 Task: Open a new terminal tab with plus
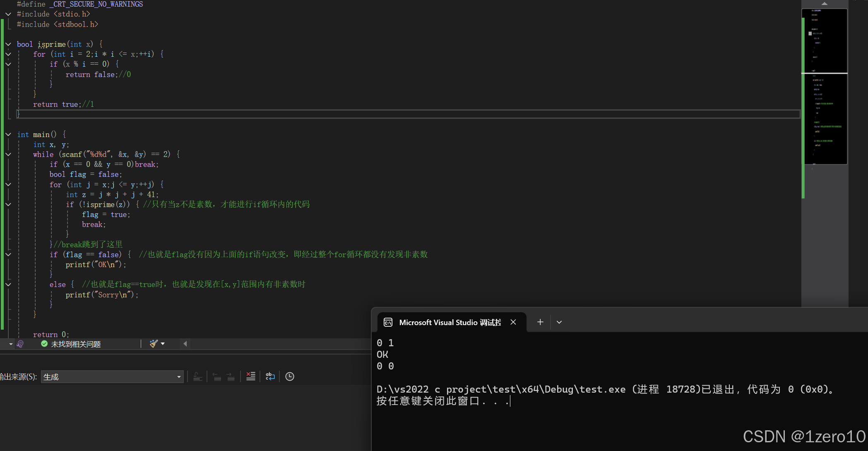[540, 322]
